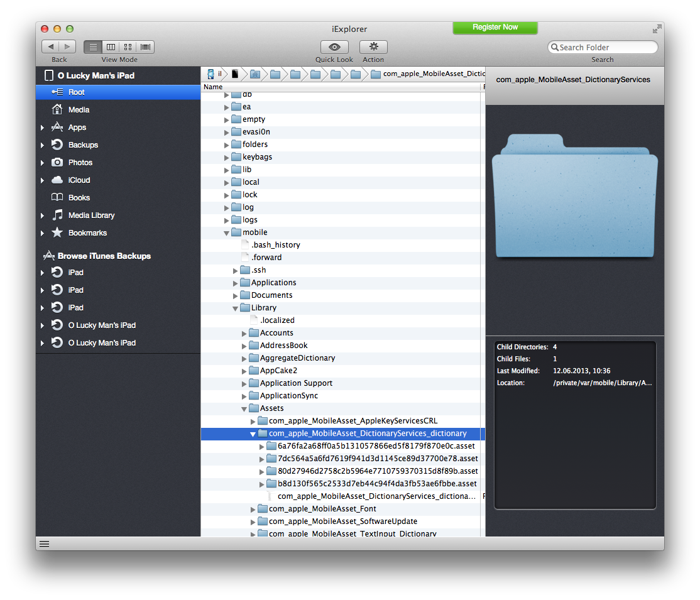
Task: Switch to column view mode
Action: tap(111, 47)
